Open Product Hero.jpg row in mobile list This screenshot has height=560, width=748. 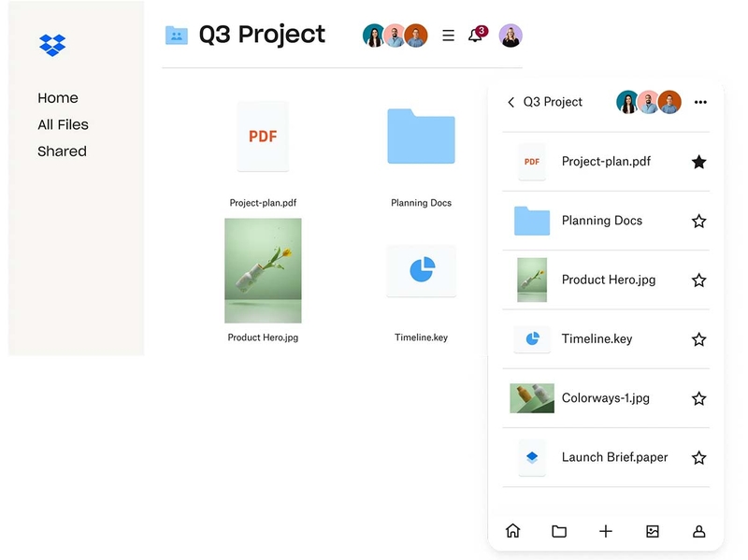pyautogui.click(x=606, y=280)
